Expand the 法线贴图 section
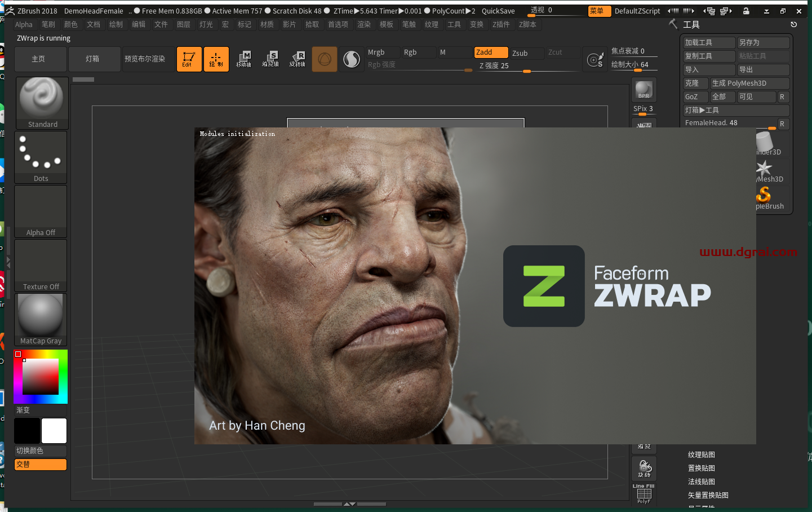The width and height of the screenshot is (812, 512). (702, 482)
